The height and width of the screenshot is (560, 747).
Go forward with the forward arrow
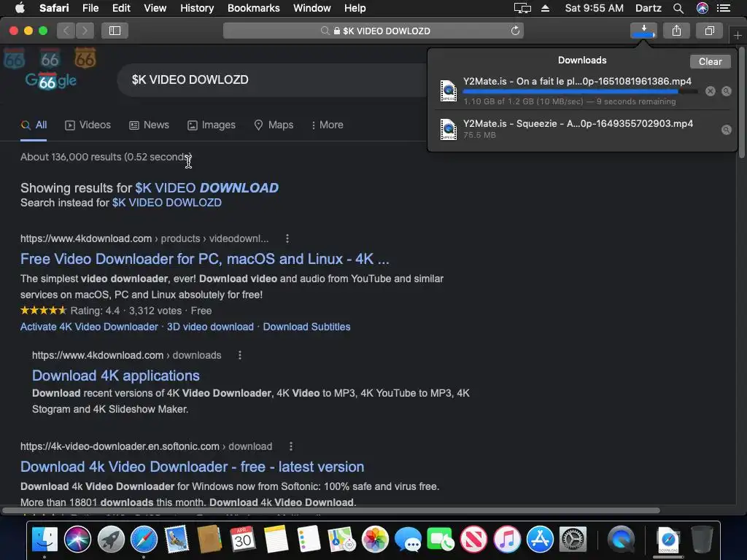pos(85,31)
